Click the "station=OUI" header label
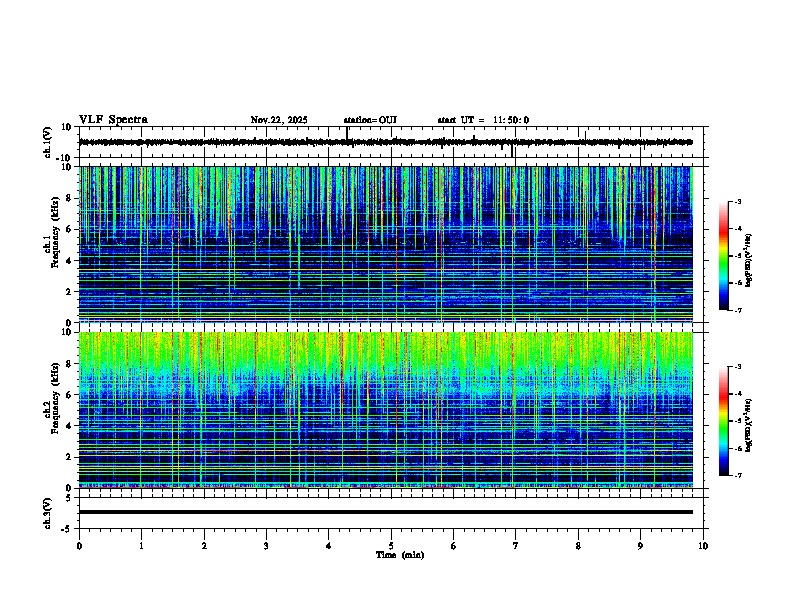The height and width of the screenshot is (612, 792). point(370,120)
